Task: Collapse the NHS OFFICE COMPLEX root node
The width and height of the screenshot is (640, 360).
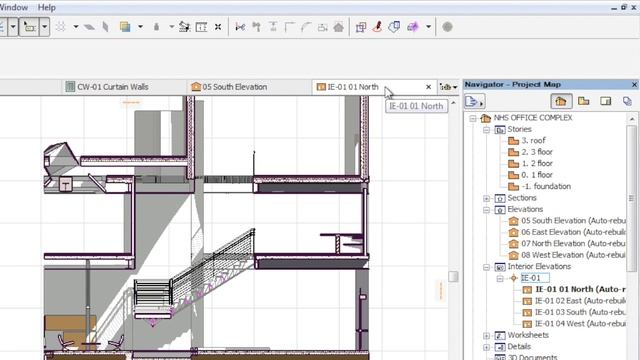Action: point(473,118)
